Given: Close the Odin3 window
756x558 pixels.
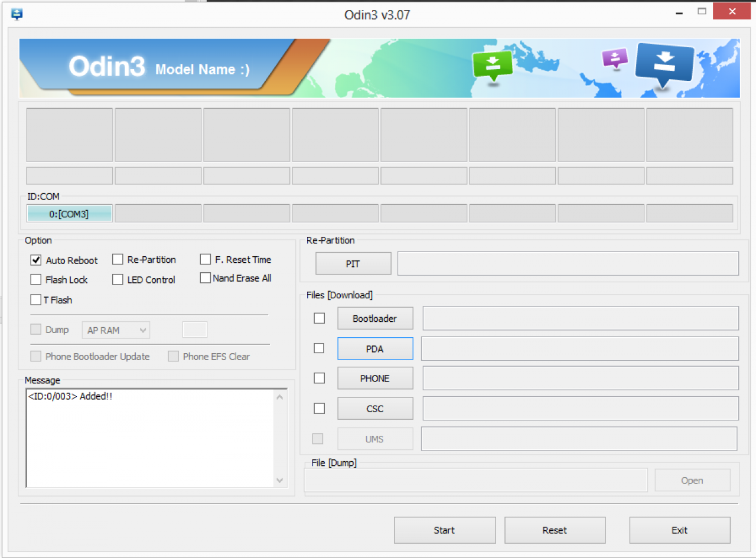Looking at the screenshot, I should [732, 11].
